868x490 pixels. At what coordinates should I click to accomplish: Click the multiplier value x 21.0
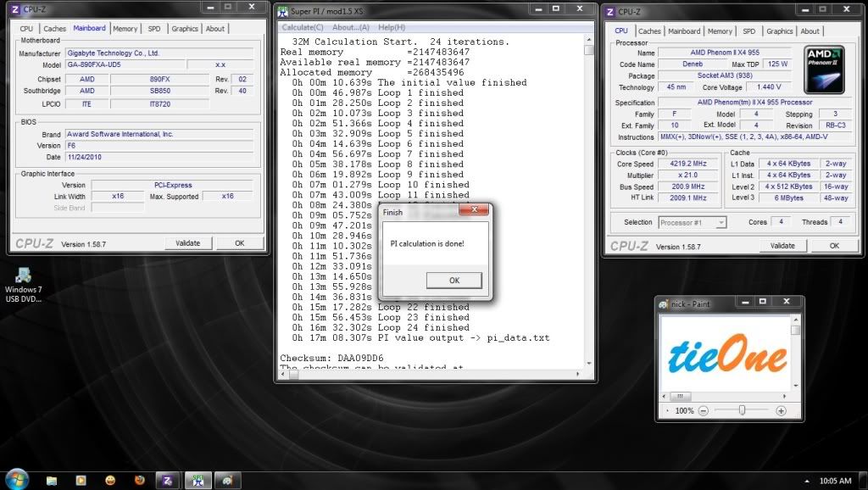[x=688, y=175]
